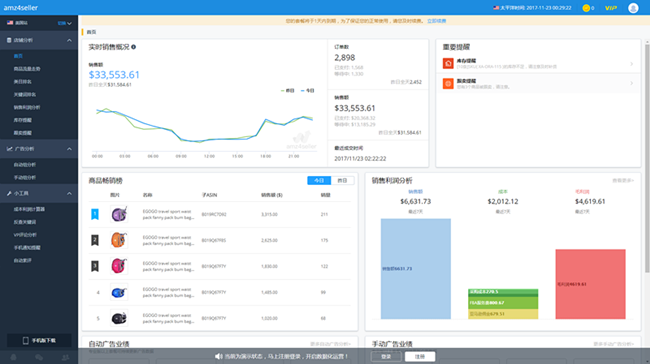The image size is (650, 364).
Task: Open 库存提醒 in the sidebar
Action: (22, 120)
